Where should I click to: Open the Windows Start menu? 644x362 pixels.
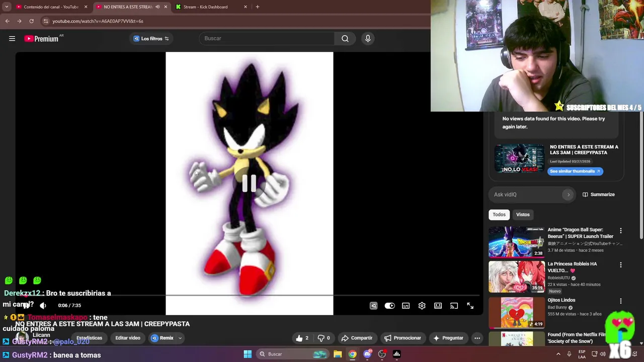(248, 354)
